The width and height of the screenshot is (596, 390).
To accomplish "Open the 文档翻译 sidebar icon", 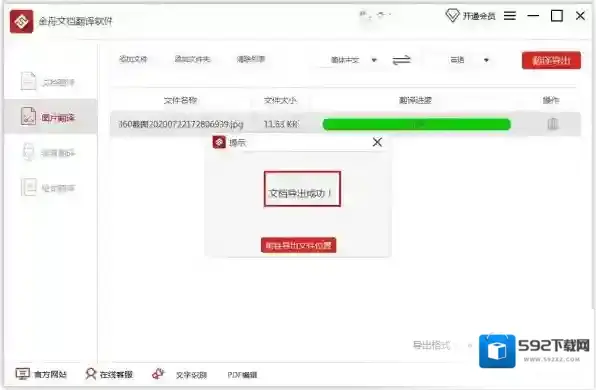I will [29, 81].
